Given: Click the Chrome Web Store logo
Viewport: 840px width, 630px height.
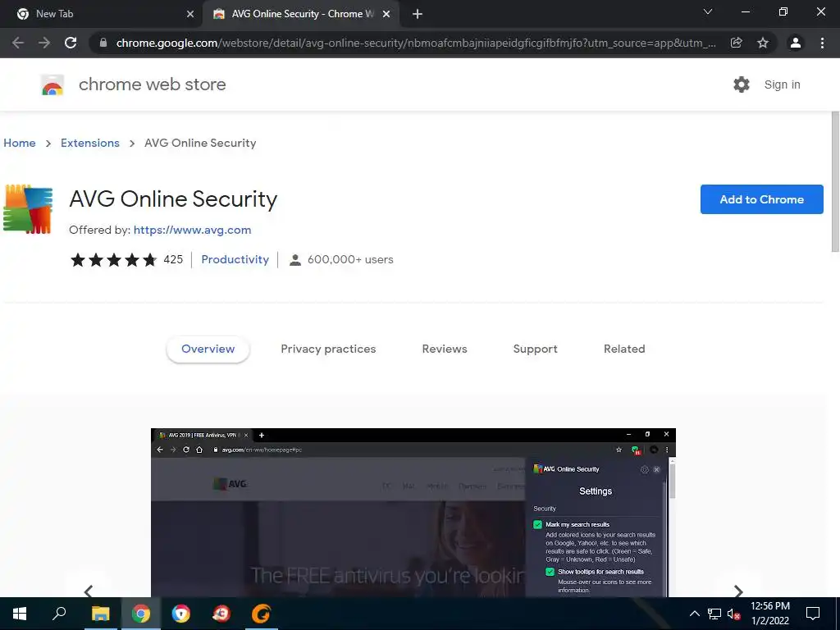Looking at the screenshot, I should [52, 84].
